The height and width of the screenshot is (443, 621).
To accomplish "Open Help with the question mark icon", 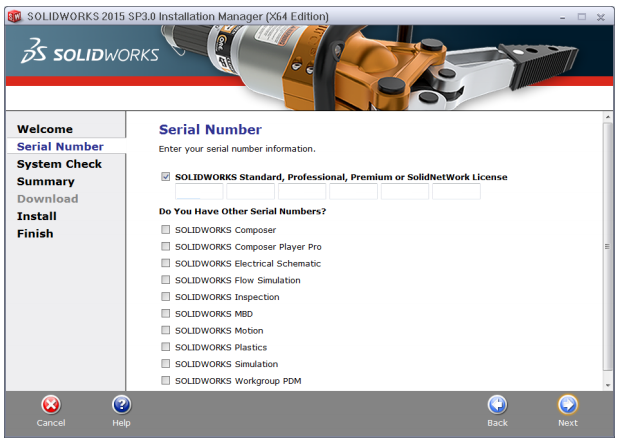I will click(122, 405).
